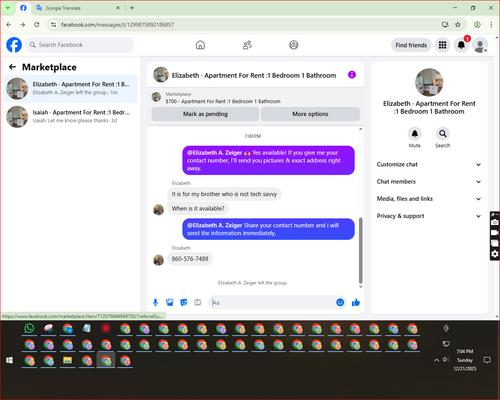This screenshot has height=400, width=500.
Task: Click the purple conversation info icon
Action: [352, 75]
